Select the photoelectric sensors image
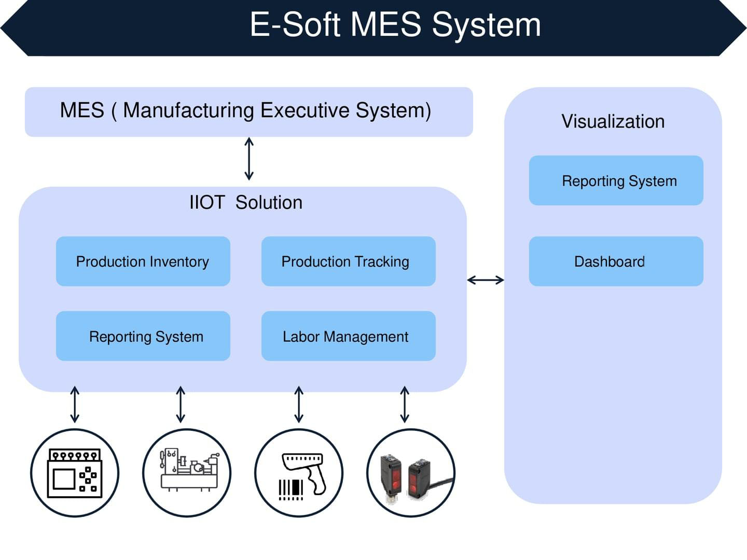Viewport: 747px width, 560px height. click(x=411, y=473)
